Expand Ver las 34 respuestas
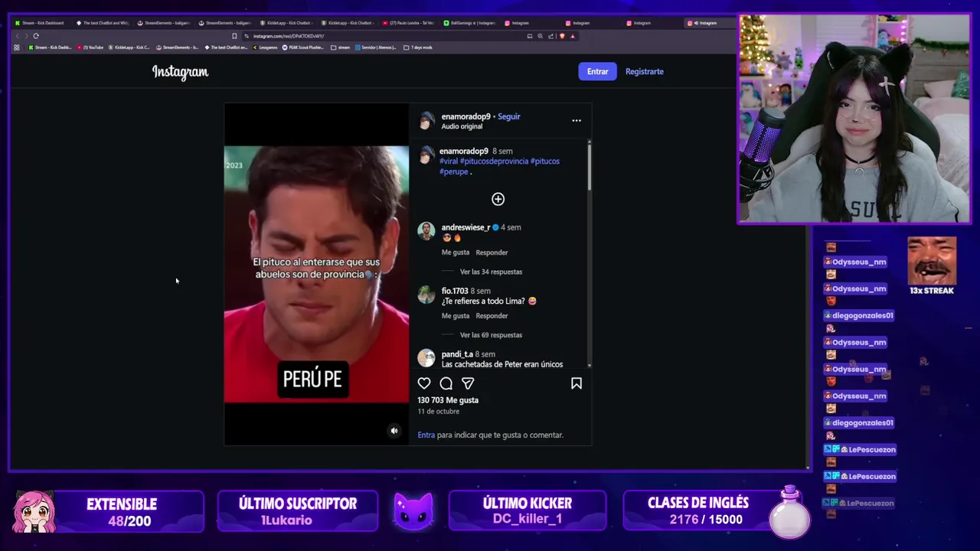This screenshot has height=551, width=980. point(491,272)
